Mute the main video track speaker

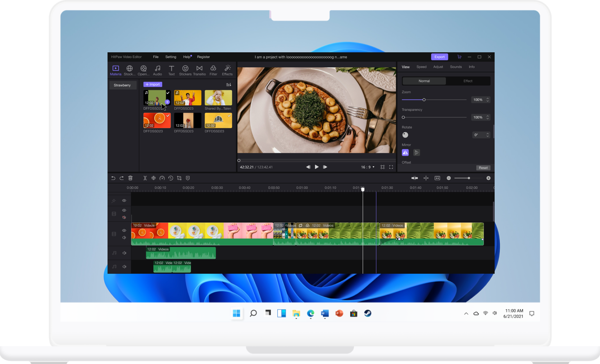click(124, 238)
